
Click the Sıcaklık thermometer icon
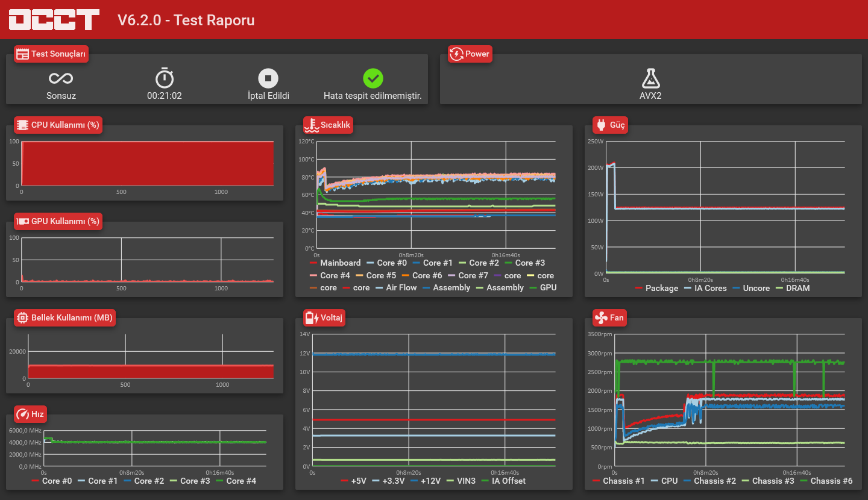click(x=312, y=125)
